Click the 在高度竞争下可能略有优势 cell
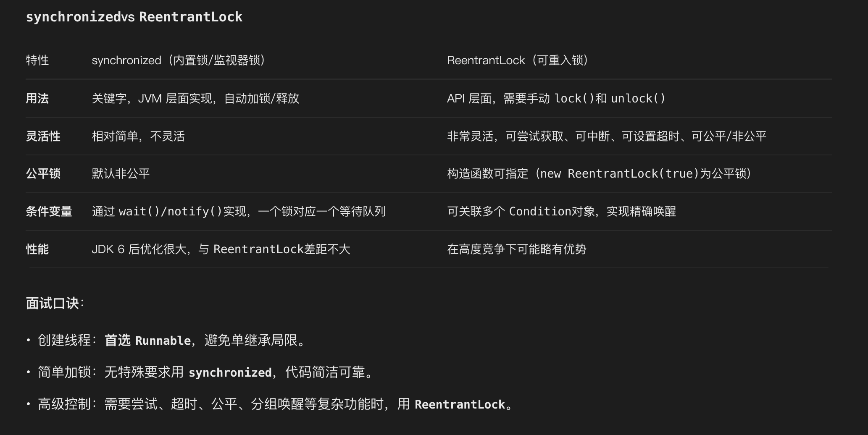868x435 pixels. [517, 249]
